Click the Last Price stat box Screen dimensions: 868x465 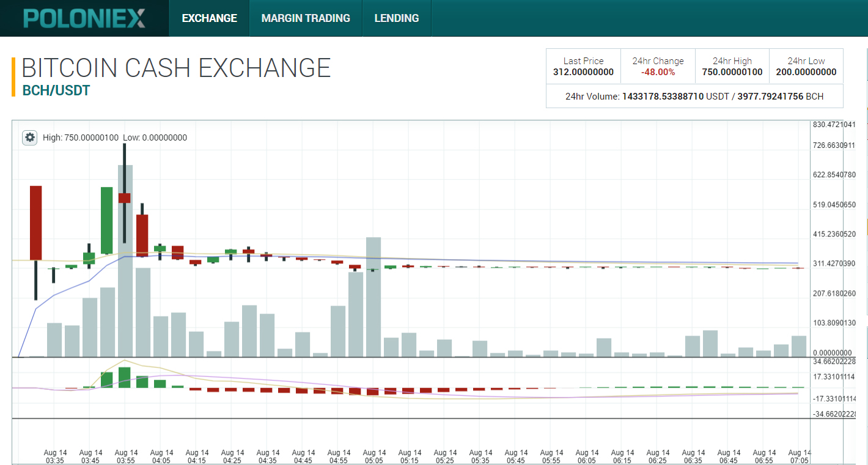click(x=583, y=67)
